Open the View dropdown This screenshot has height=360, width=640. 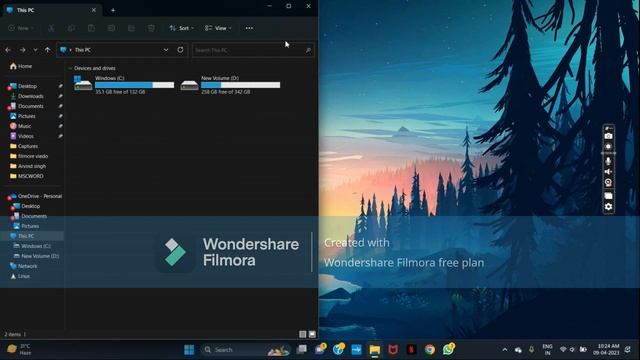pos(218,28)
